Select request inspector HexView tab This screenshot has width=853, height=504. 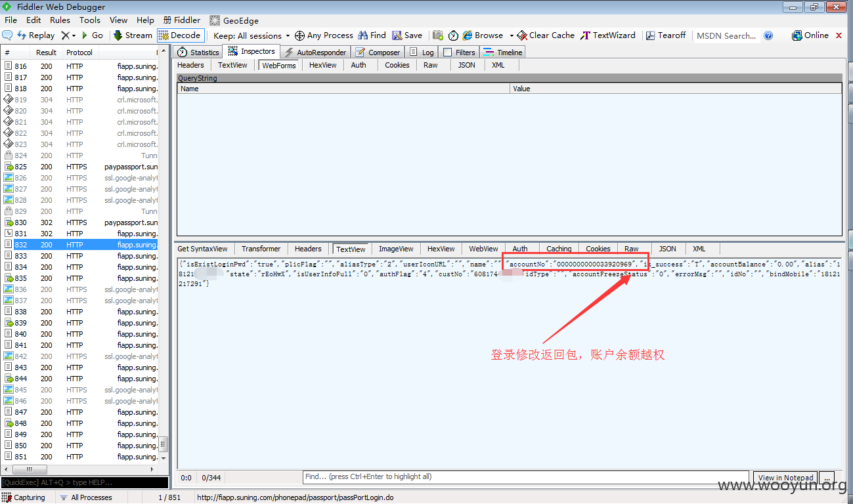pos(322,65)
